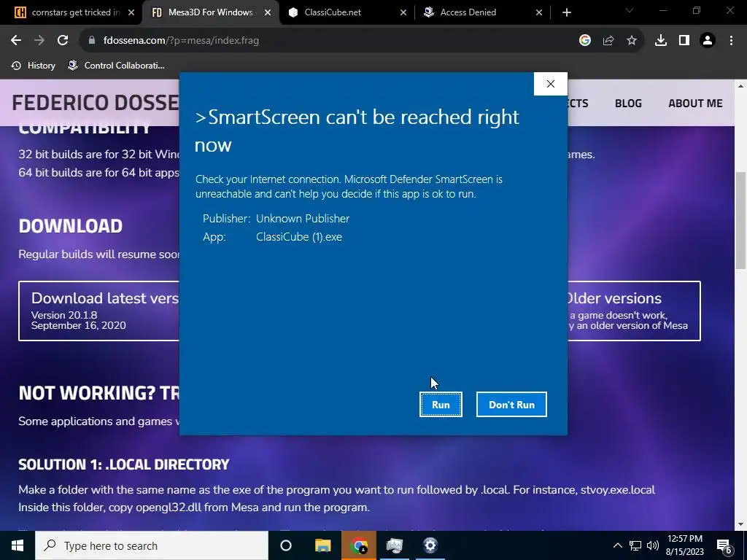Image resolution: width=747 pixels, height=560 pixels.
Task: Open the Google icon in address bar
Action: [584, 41]
